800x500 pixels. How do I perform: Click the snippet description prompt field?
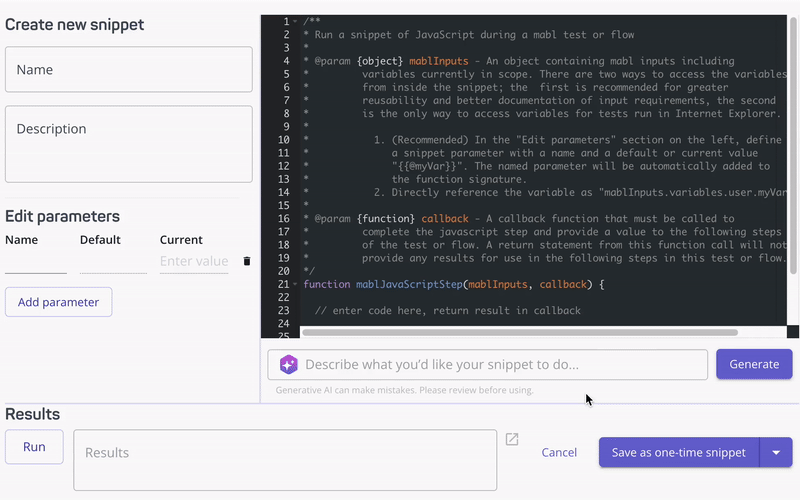tap(488, 364)
